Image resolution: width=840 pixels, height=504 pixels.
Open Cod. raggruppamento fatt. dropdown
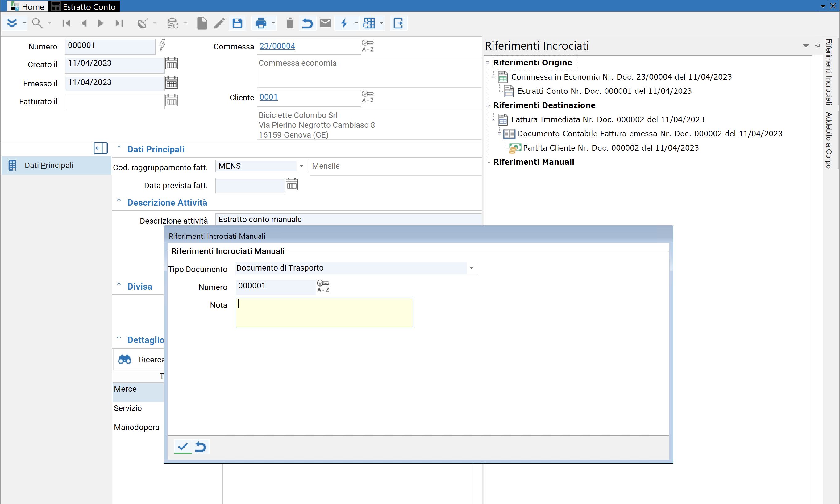(301, 166)
